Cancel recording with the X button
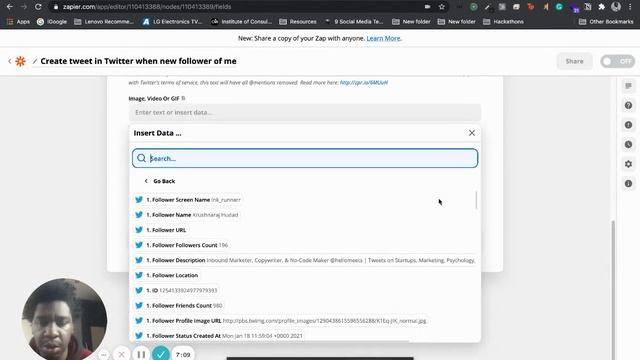The width and height of the screenshot is (640, 360). pos(121,354)
